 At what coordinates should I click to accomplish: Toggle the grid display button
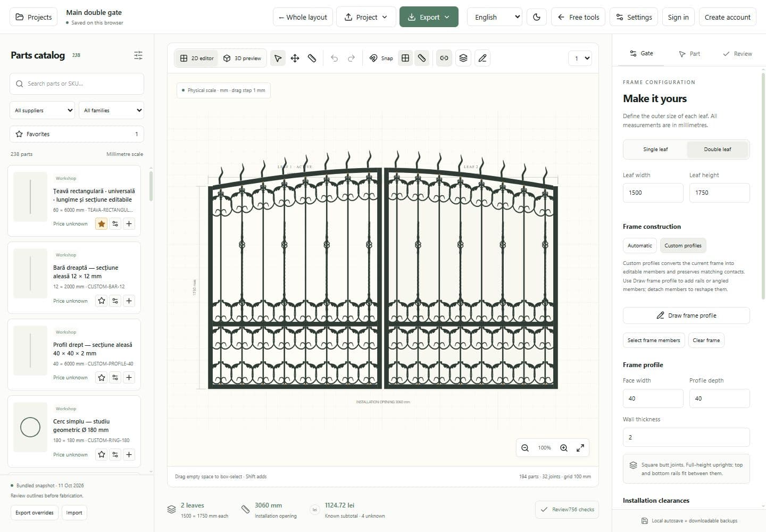tap(405, 58)
